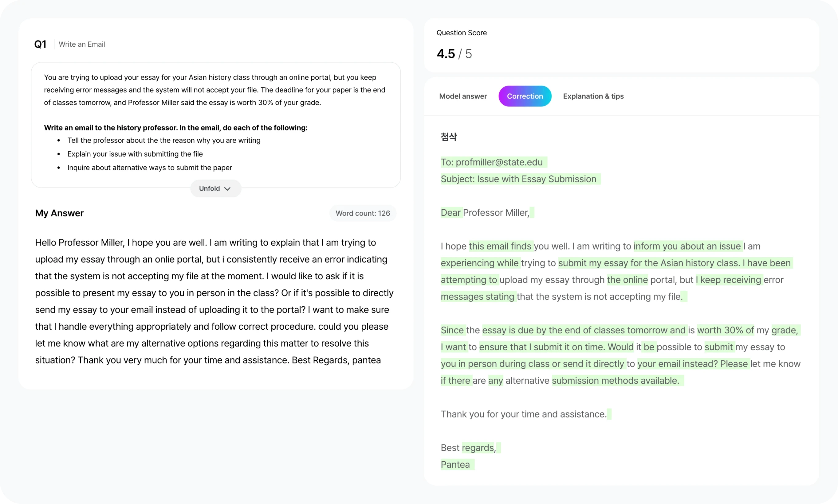Click the Word count: 126 badge

pos(362,213)
